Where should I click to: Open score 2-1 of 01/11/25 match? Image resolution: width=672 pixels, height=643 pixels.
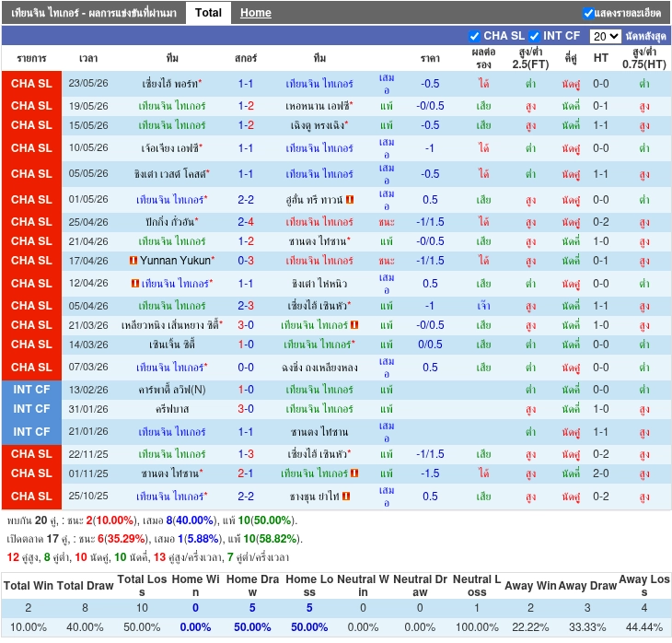tap(246, 473)
